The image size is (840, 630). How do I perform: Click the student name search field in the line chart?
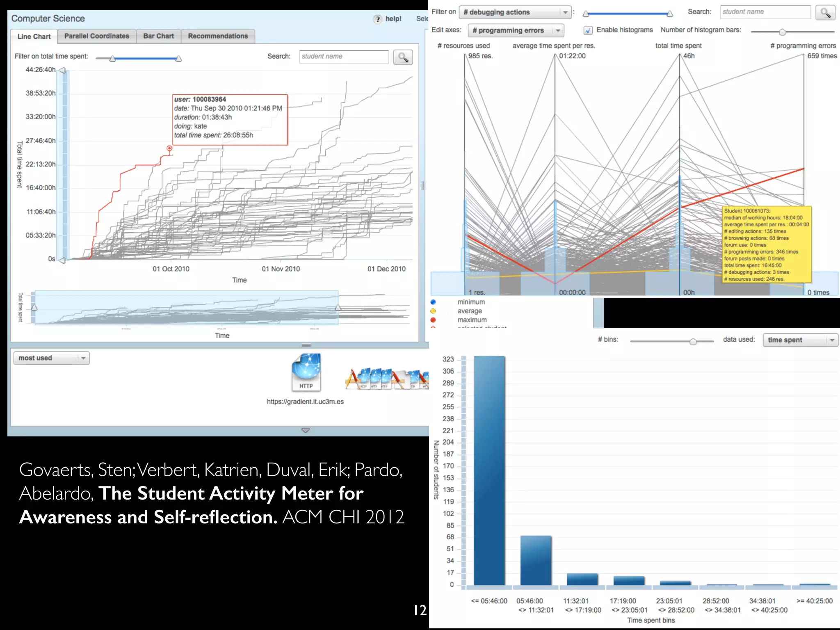coord(344,57)
